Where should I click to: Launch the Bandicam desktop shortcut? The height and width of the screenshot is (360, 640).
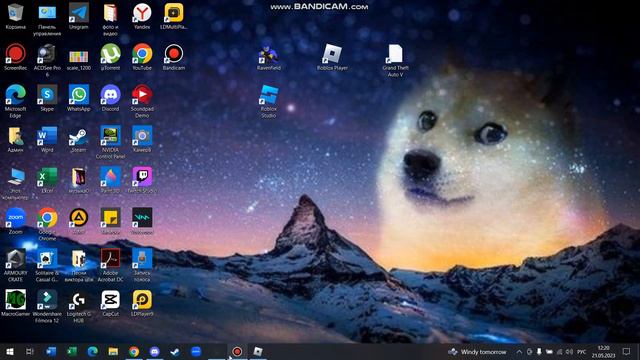point(173,58)
